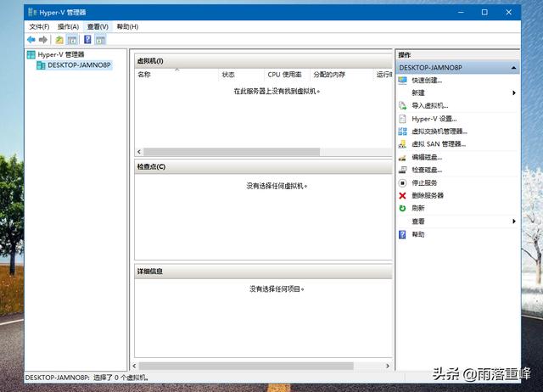This screenshot has width=543, height=392.
Task: Click the 编辑磁盘 icon
Action: tap(402, 158)
